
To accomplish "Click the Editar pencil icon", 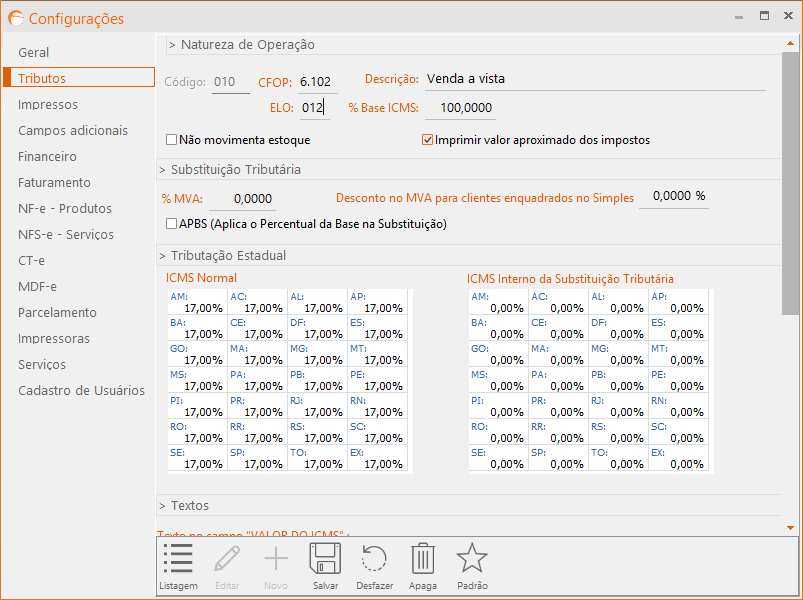I will pyautogui.click(x=227, y=560).
